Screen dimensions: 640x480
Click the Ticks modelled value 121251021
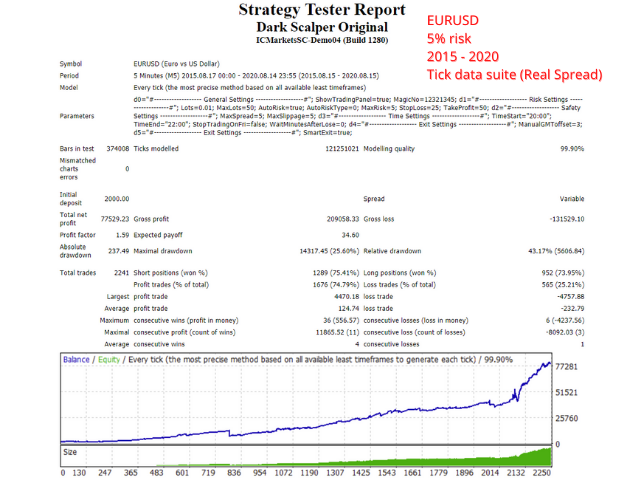click(x=342, y=149)
